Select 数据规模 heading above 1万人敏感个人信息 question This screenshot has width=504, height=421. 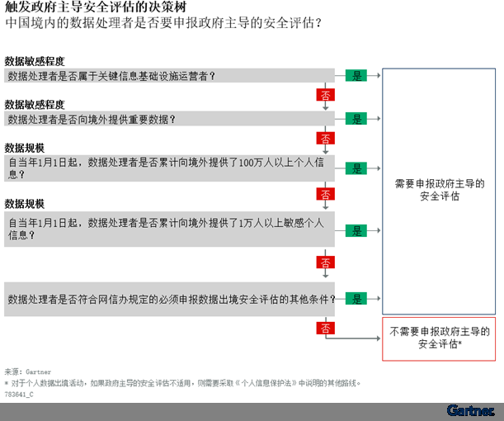(x=25, y=204)
